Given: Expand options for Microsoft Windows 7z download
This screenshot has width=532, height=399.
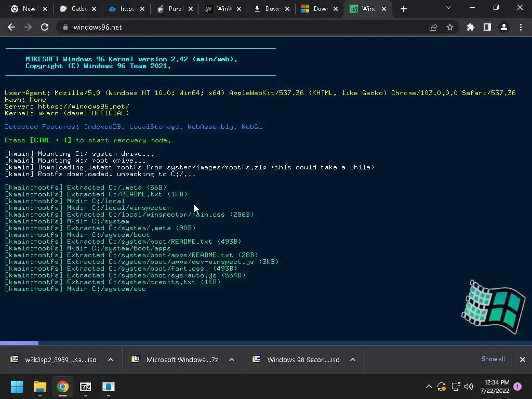Looking at the screenshot, I should 232,360.
